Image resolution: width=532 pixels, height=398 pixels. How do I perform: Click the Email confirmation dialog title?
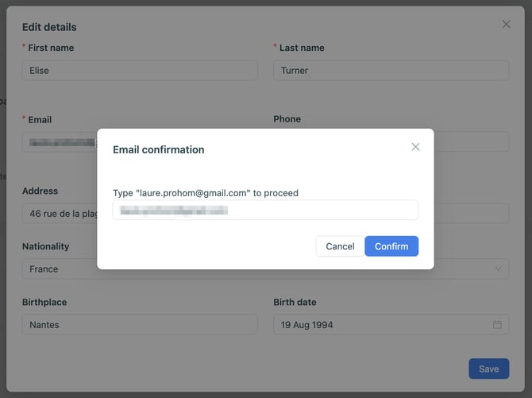[x=159, y=149]
